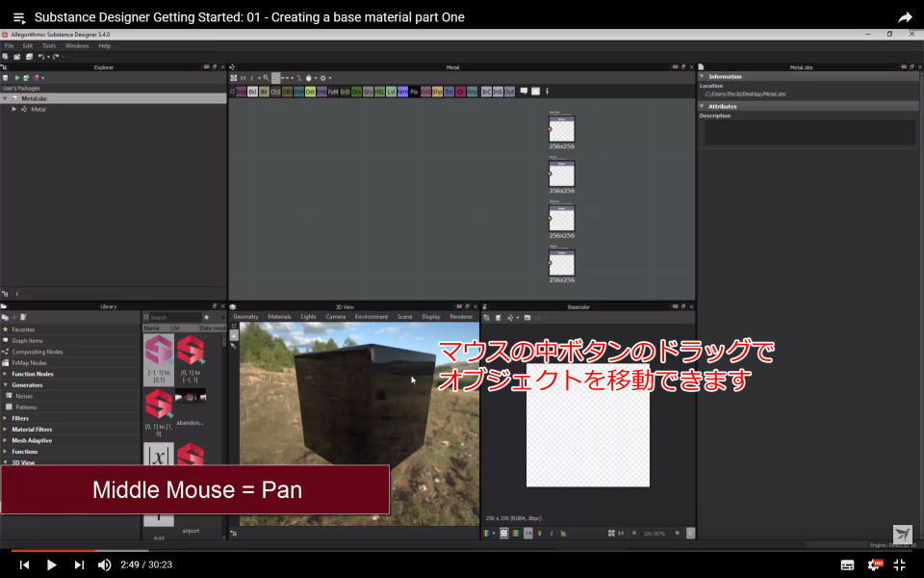Open the Edit menu
The width and height of the screenshot is (924, 578).
(x=28, y=45)
